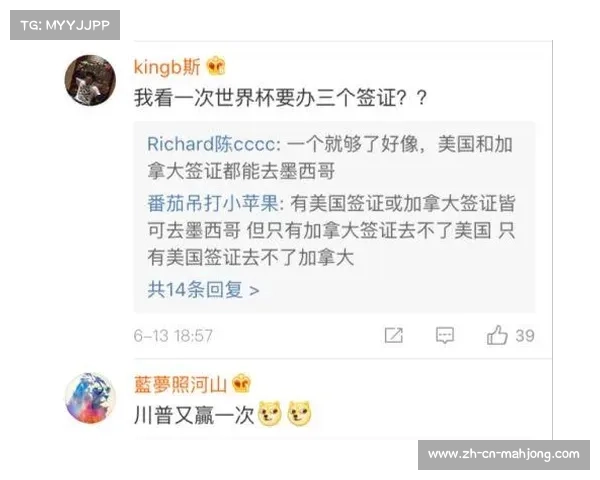Image resolution: width=600 pixels, height=480 pixels.
Task: Click the second doge emoji
Action: (x=300, y=415)
